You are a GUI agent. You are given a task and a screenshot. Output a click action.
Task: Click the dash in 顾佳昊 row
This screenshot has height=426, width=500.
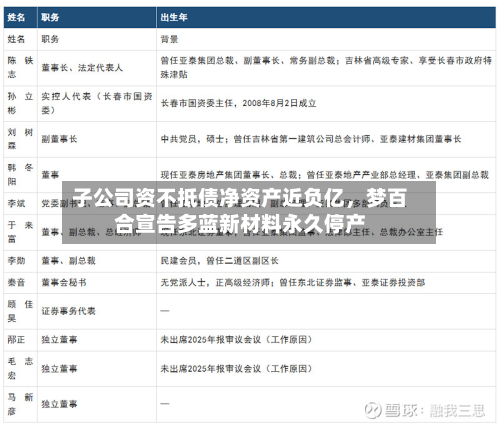[x=165, y=311]
